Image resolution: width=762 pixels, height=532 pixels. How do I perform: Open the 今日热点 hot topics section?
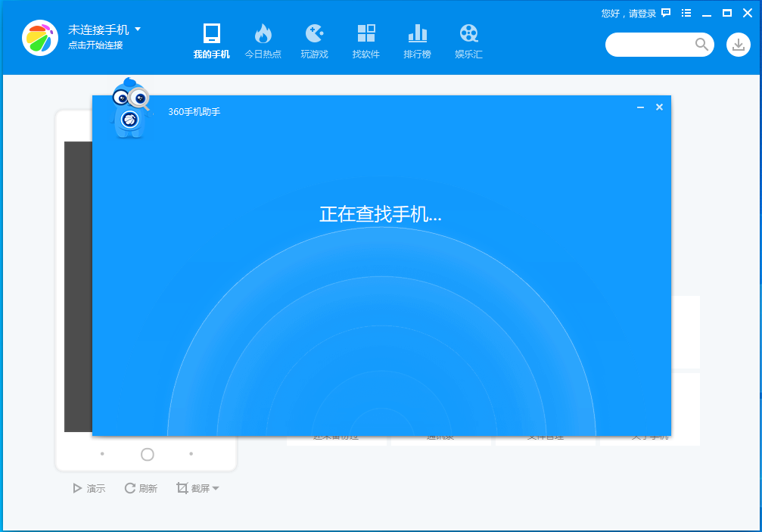pyautogui.click(x=263, y=39)
